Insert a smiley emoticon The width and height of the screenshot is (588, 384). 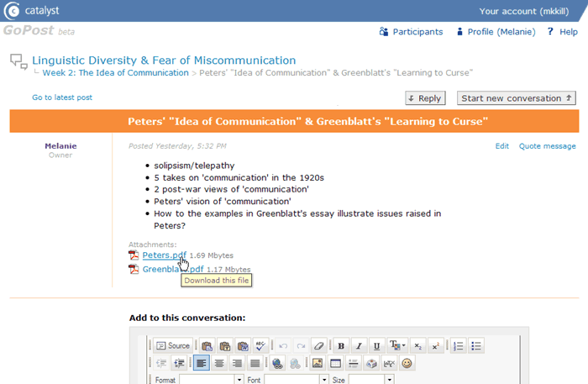(x=407, y=363)
